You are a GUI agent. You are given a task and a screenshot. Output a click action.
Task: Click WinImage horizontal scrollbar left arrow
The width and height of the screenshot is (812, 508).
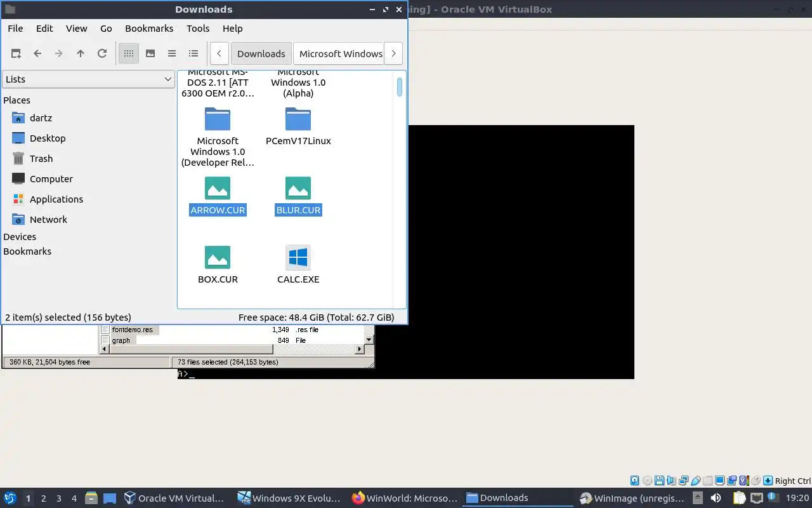pos(105,349)
